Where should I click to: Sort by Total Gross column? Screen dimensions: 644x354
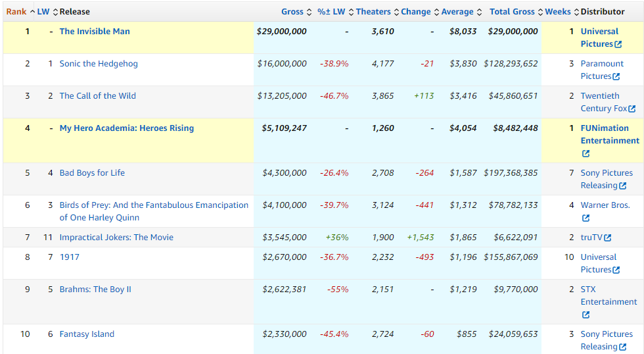[x=512, y=11]
